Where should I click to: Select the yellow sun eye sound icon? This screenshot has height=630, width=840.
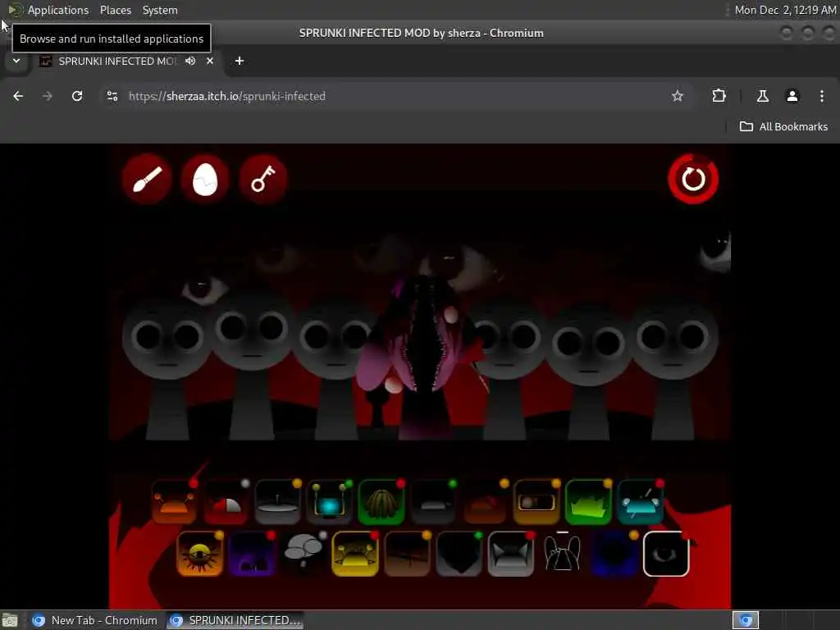200,554
